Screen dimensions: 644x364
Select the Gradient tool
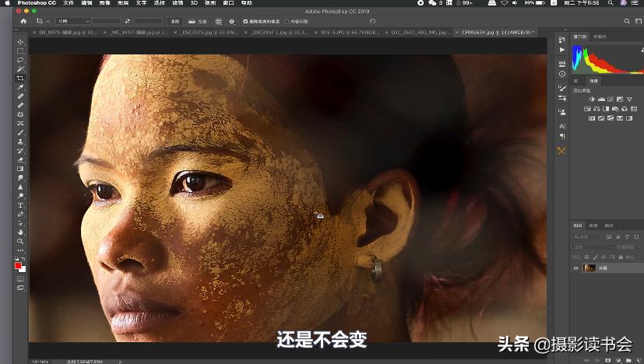[20, 169]
